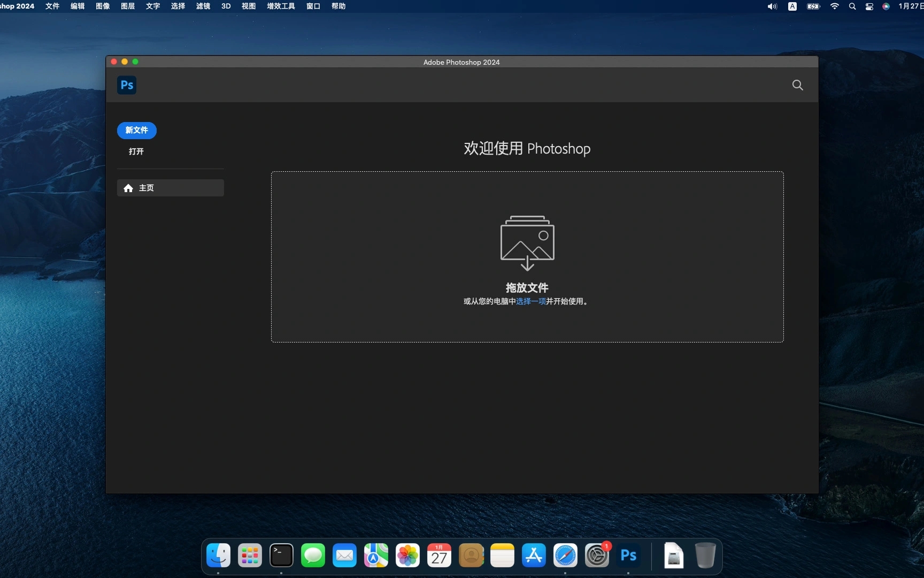
Task: Open Launchpad from the Dock
Action: (250, 556)
